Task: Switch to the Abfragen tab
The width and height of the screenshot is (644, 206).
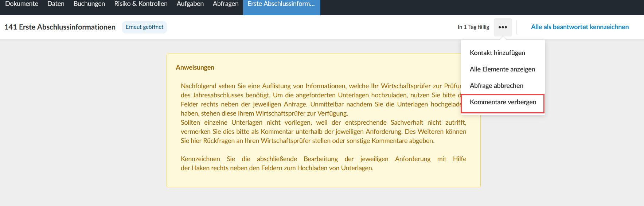Action: coord(226,4)
